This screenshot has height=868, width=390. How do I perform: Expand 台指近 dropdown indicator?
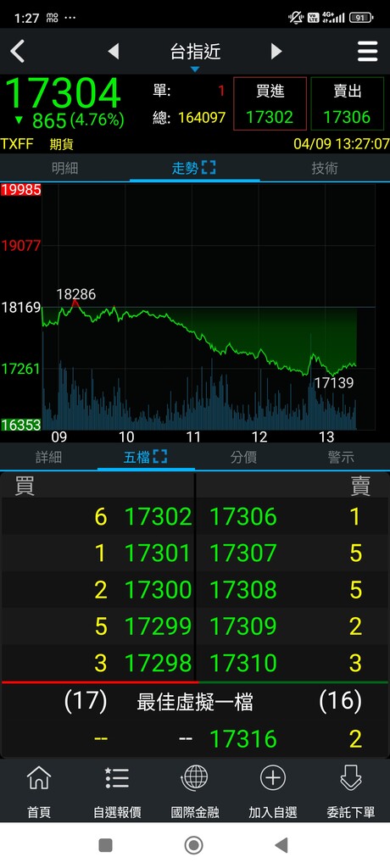click(195, 70)
